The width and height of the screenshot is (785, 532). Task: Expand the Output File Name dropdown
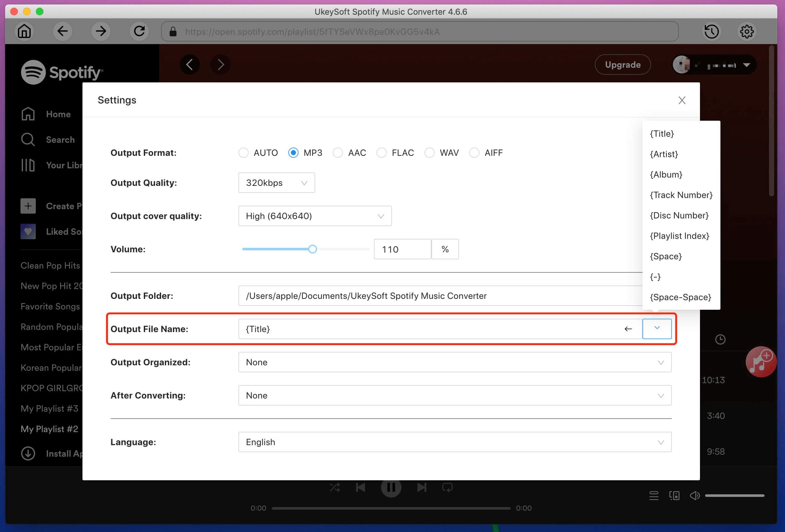click(x=657, y=328)
